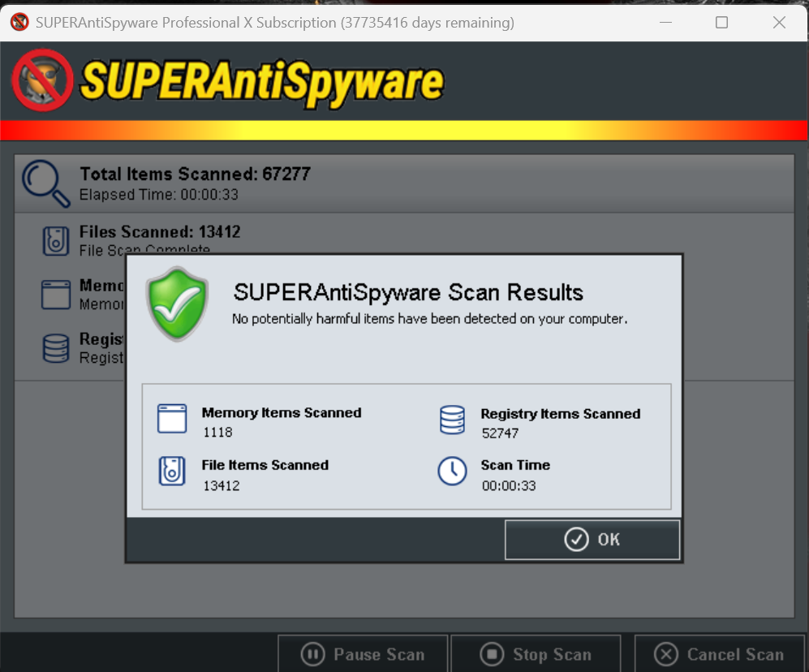The height and width of the screenshot is (672, 809).
Task: Click the file items value 13412 in dialog
Action: coord(222,485)
